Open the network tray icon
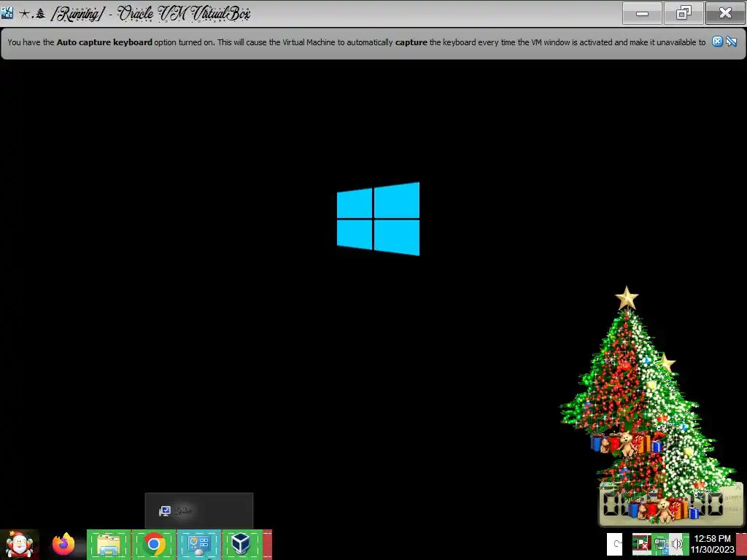747x560 pixels. (x=660, y=544)
